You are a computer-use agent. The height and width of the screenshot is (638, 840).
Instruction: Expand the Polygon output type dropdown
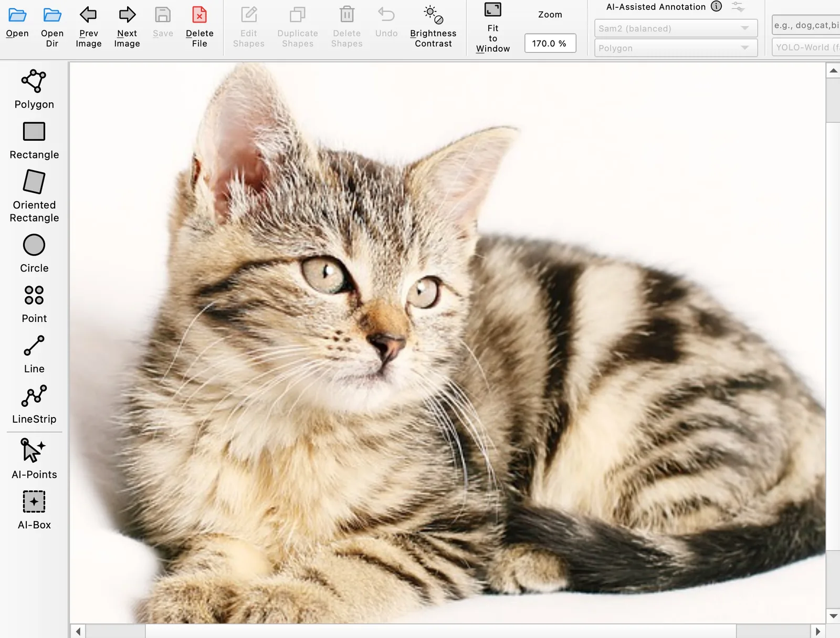(676, 48)
